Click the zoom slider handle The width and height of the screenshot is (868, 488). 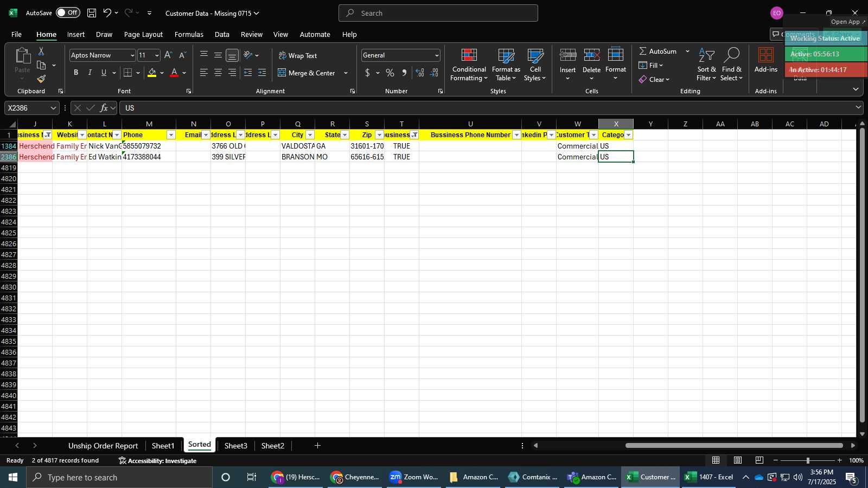(x=808, y=460)
